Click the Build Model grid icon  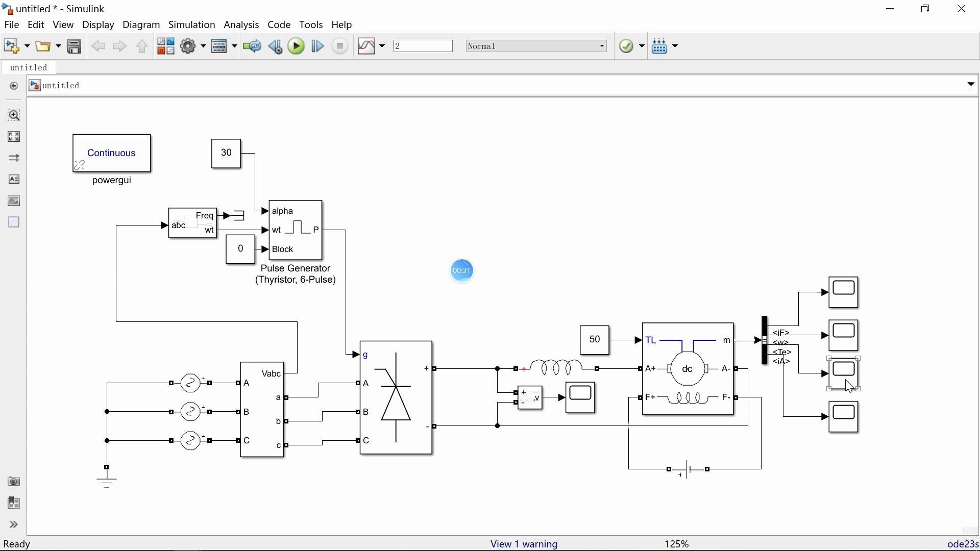660,46
